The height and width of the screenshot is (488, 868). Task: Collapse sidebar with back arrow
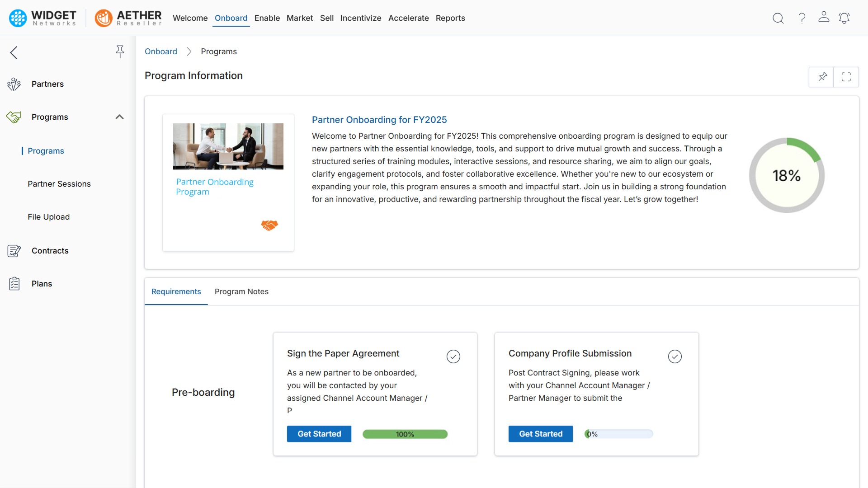click(14, 52)
